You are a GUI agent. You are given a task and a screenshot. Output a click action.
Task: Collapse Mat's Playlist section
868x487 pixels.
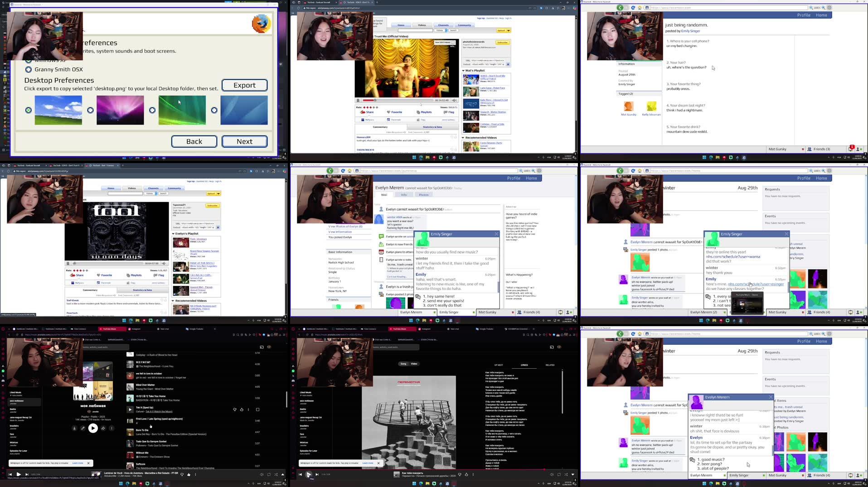coord(463,71)
